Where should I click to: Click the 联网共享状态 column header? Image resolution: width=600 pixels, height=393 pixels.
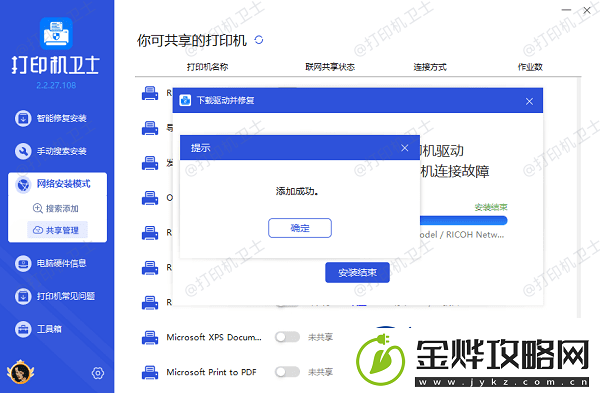(330, 67)
